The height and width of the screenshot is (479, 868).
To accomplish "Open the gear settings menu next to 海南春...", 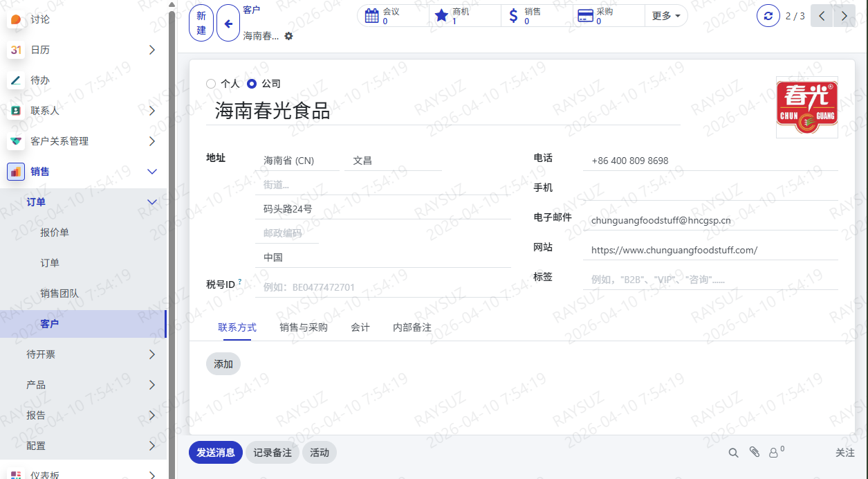I will coord(289,36).
